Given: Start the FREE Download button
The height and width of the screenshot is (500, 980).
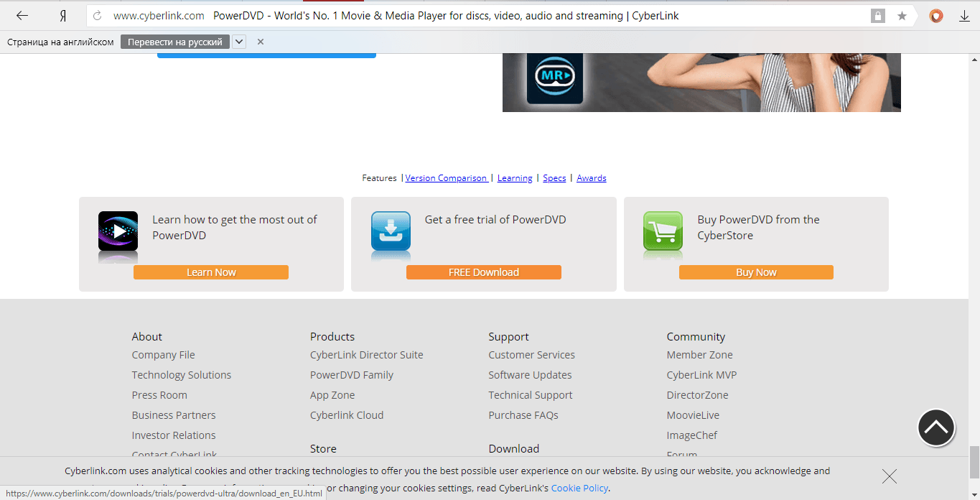Looking at the screenshot, I should 484,272.
